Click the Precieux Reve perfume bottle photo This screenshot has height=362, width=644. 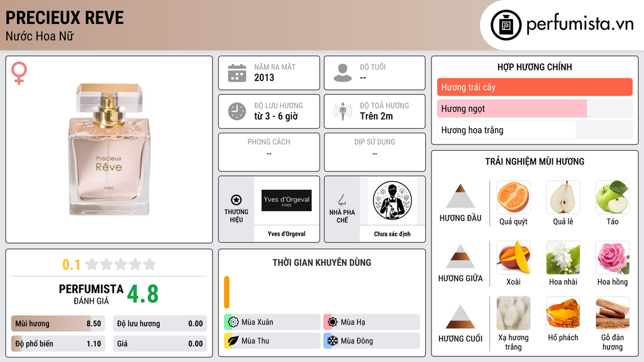[x=109, y=149]
